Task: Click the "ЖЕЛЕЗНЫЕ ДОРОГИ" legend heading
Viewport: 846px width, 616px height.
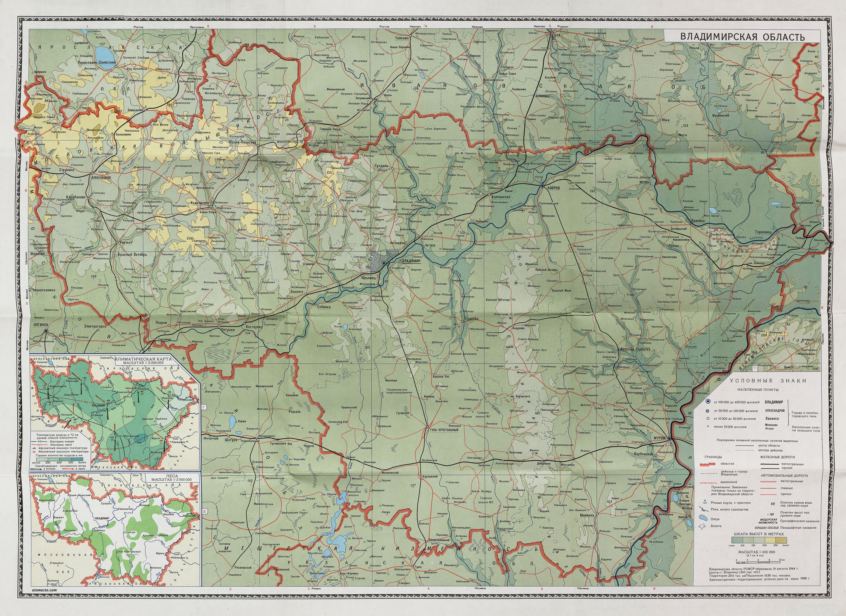Action: (x=778, y=457)
